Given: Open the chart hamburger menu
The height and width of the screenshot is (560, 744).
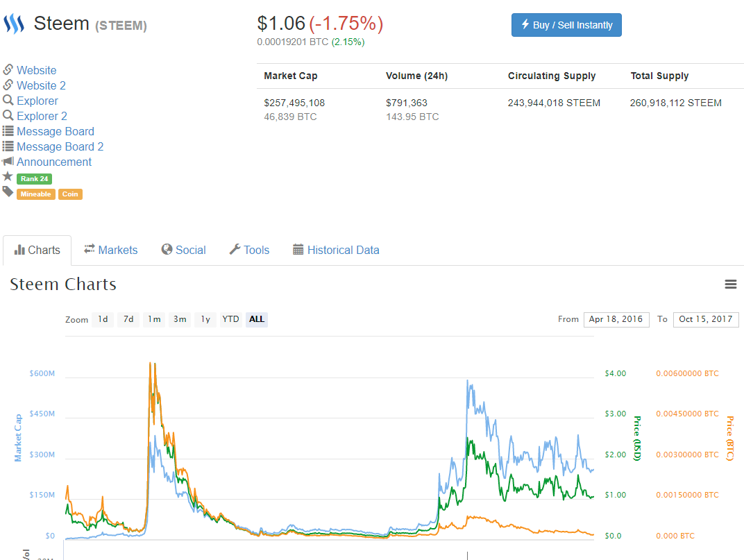Looking at the screenshot, I should pyautogui.click(x=731, y=285).
